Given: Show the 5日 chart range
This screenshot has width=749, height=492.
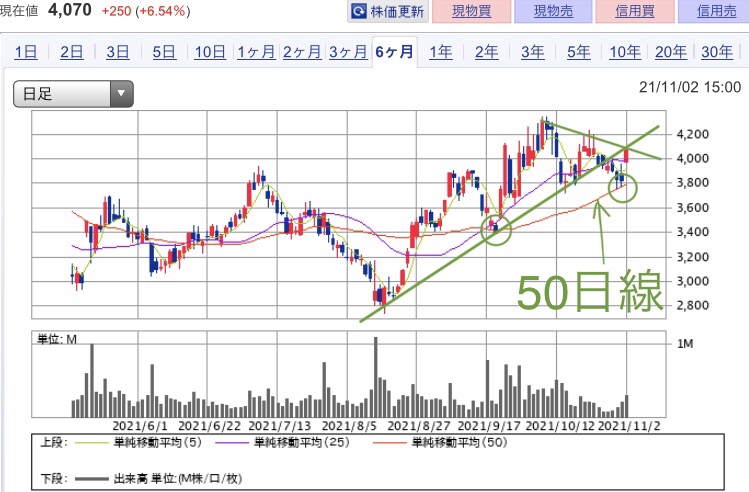Looking at the screenshot, I should coord(164,53).
